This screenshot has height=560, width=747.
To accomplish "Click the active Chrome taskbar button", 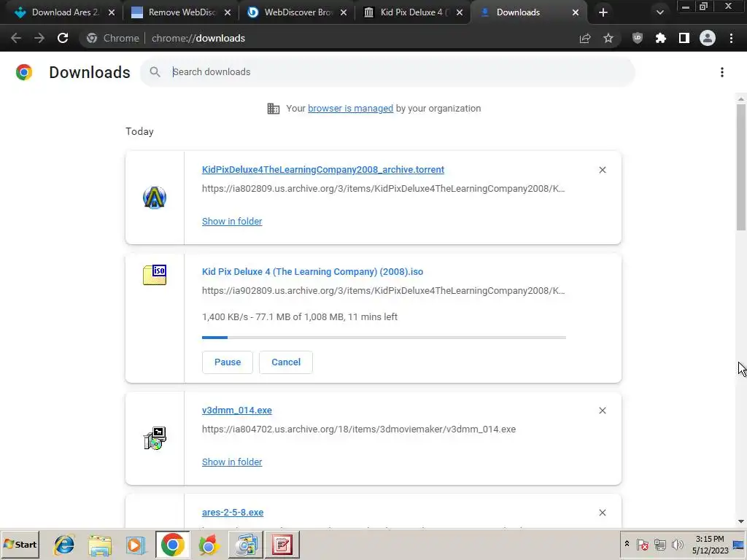I will tap(172, 545).
